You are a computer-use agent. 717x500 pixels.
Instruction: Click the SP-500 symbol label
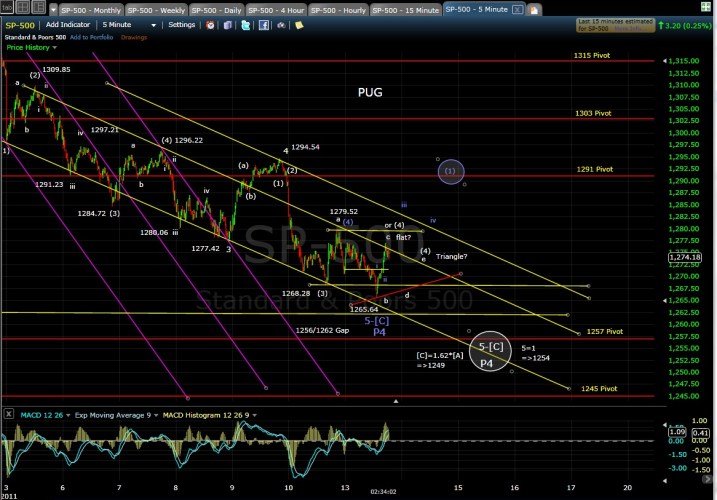(x=20, y=25)
